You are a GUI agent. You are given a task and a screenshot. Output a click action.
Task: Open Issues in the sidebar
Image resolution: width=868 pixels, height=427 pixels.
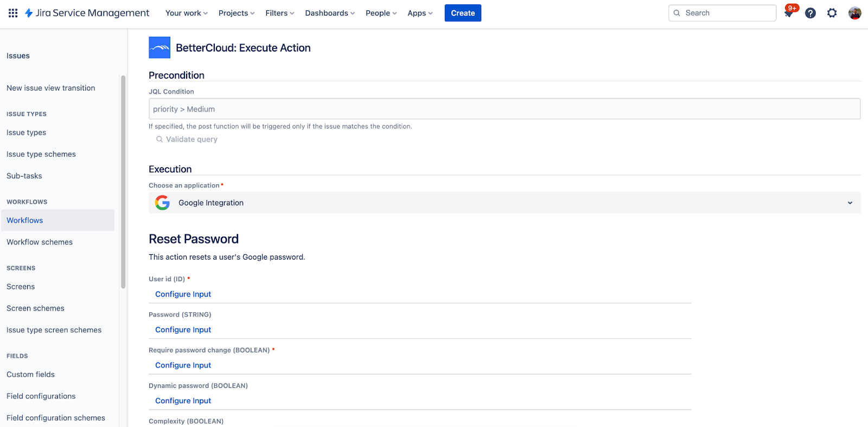click(x=18, y=56)
